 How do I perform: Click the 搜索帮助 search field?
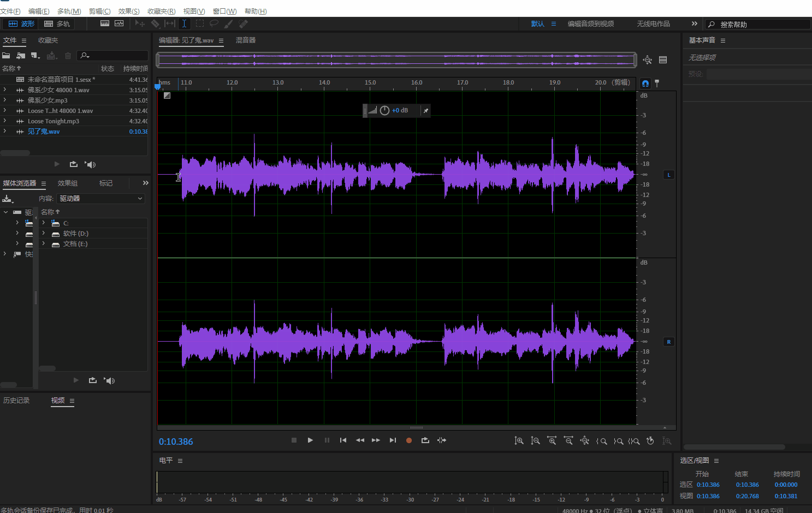[758, 25]
